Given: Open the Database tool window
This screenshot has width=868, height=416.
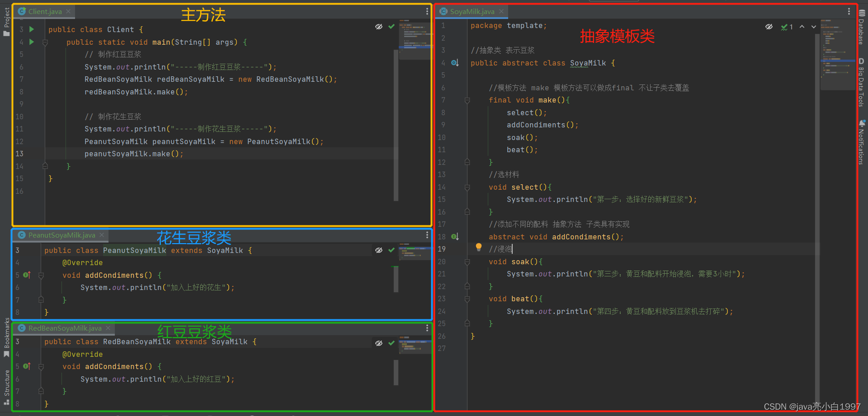Looking at the screenshot, I should (x=862, y=27).
